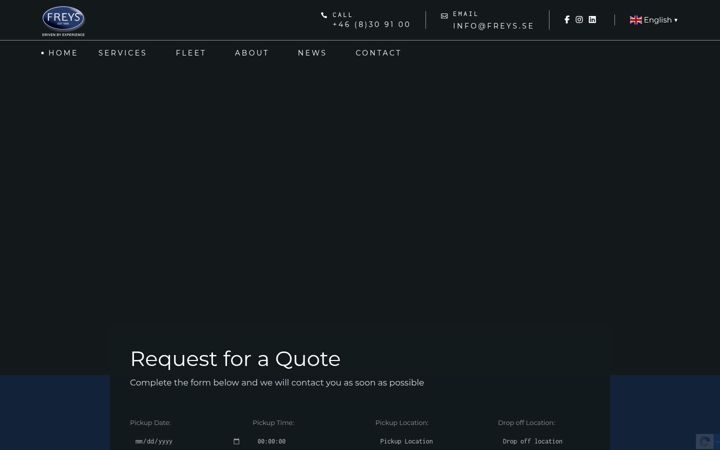Screen dimensions: 720x450
Task: Expand the English language dropdown
Action: click(x=653, y=20)
